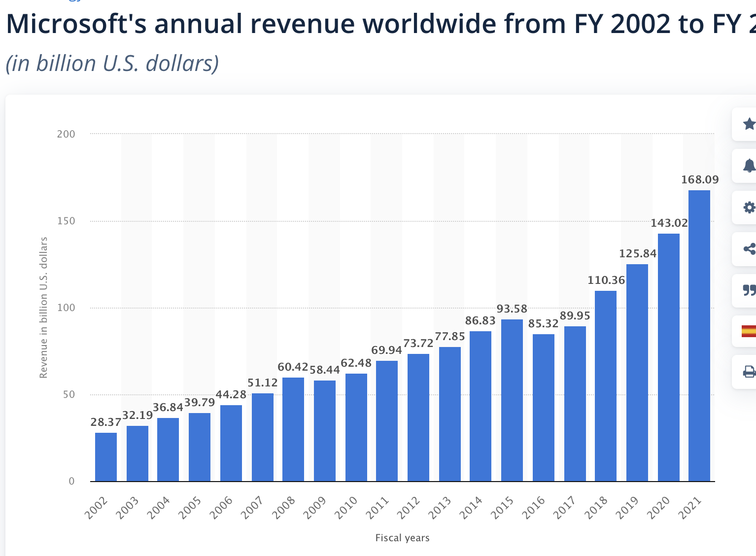Click the subtitle in billion U.S. dollars
This screenshot has height=556, width=756.
112,64
